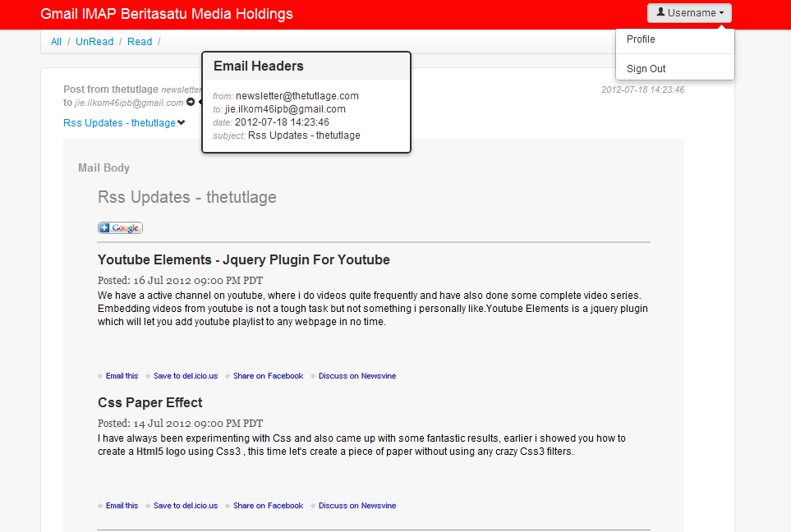Viewport: 791px width, 532px height.
Task: Filter by Read emails
Action: point(140,42)
